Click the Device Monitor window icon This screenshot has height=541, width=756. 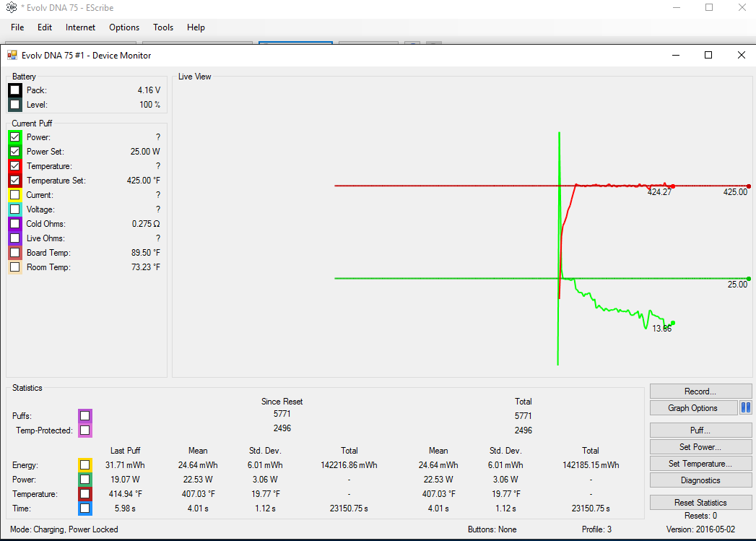coord(12,55)
